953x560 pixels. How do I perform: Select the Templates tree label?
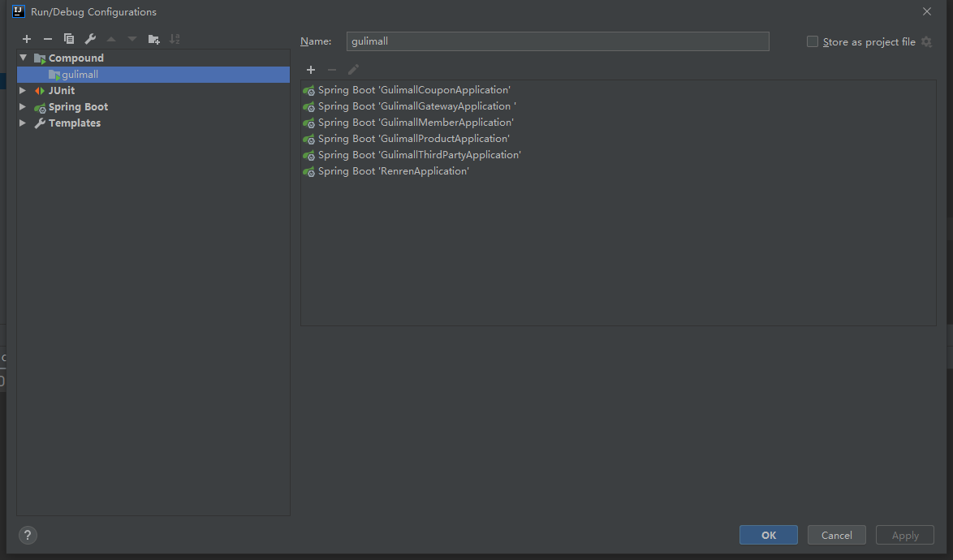[x=75, y=123]
